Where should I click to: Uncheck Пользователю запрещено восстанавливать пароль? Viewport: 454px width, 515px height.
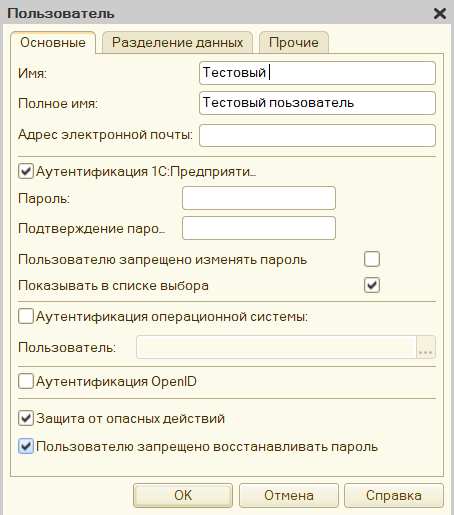click(x=26, y=446)
